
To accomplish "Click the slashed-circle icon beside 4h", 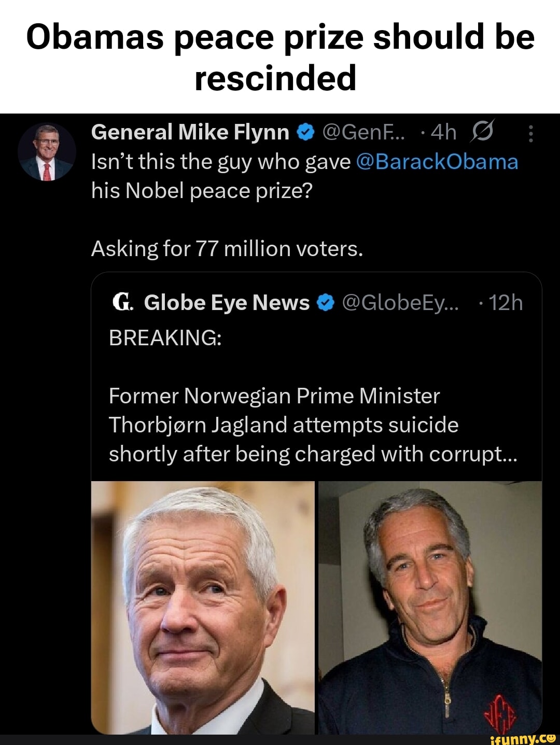I will [x=481, y=133].
